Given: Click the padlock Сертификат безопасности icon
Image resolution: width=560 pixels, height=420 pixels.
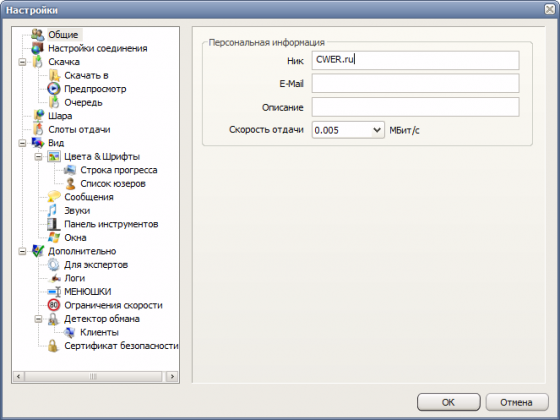Looking at the screenshot, I should pyautogui.click(x=53, y=346).
